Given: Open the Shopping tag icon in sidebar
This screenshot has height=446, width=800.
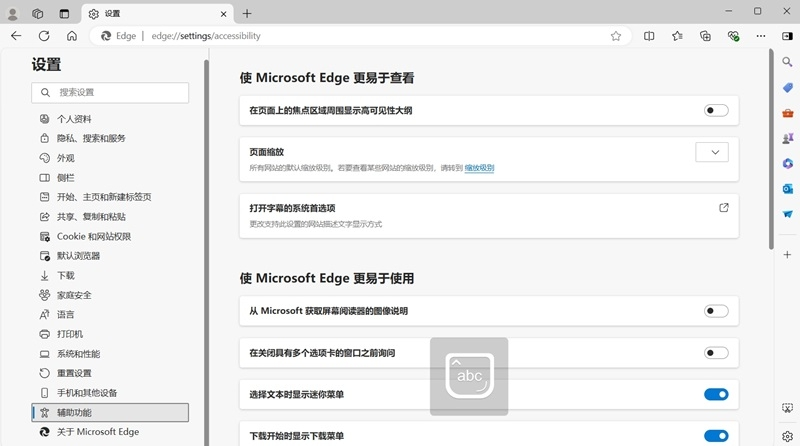Looking at the screenshot, I should tap(787, 88).
